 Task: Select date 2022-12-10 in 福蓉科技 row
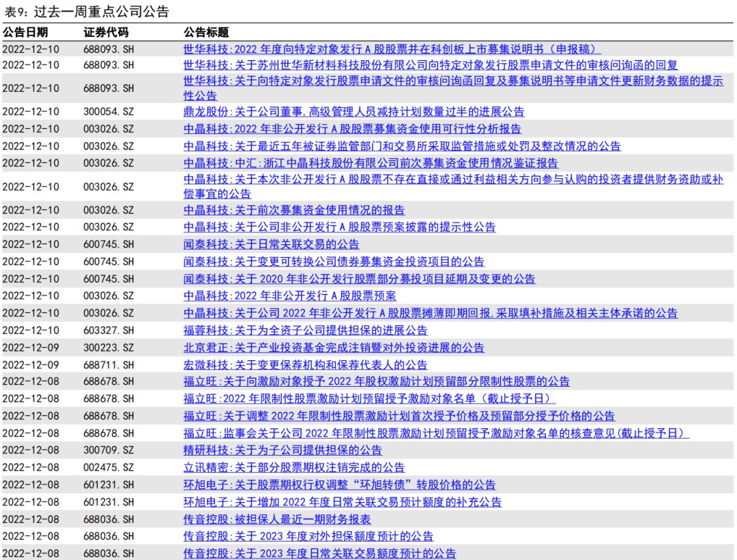[x=31, y=331]
